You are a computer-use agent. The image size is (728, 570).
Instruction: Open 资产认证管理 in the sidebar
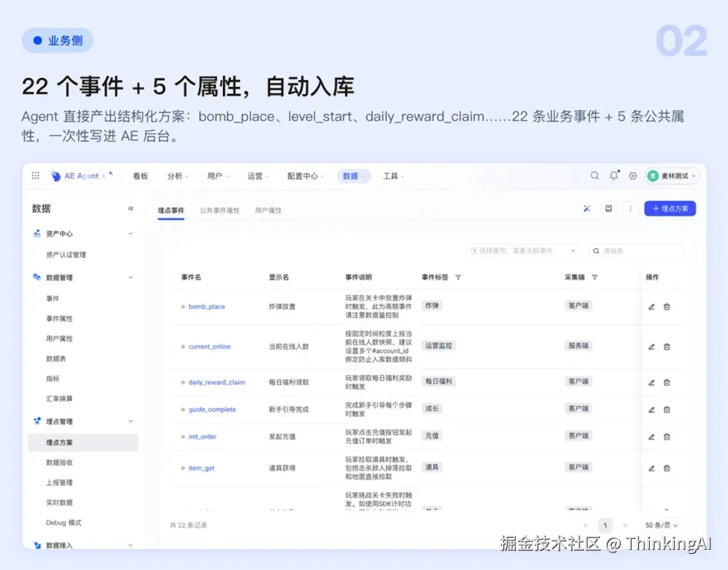[x=66, y=255]
